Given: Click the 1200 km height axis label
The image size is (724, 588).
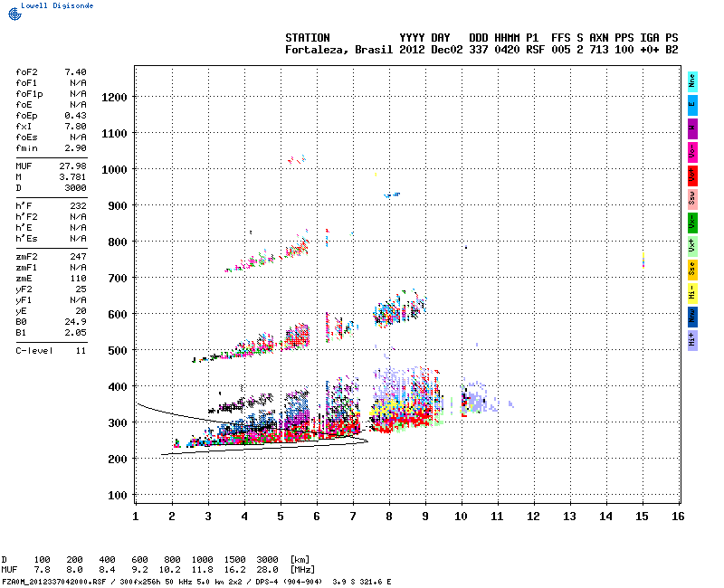Looking at the screenshot, I should point(114,98).
